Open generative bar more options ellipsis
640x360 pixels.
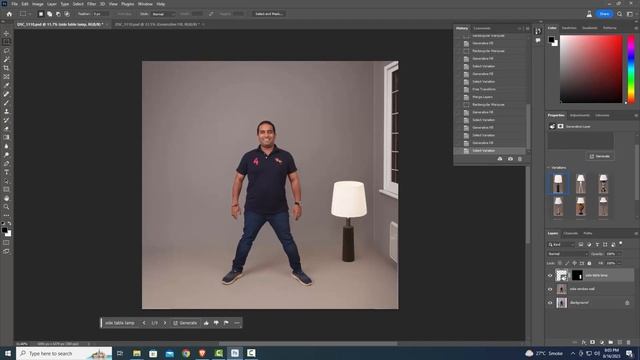click(x=237, y=323)
